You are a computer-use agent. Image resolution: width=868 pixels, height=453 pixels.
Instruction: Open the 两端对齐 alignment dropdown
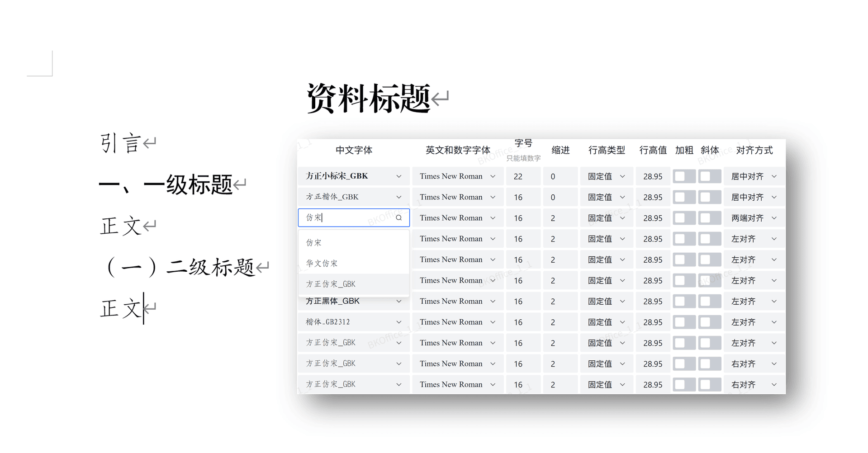click(x=753, y=218)
